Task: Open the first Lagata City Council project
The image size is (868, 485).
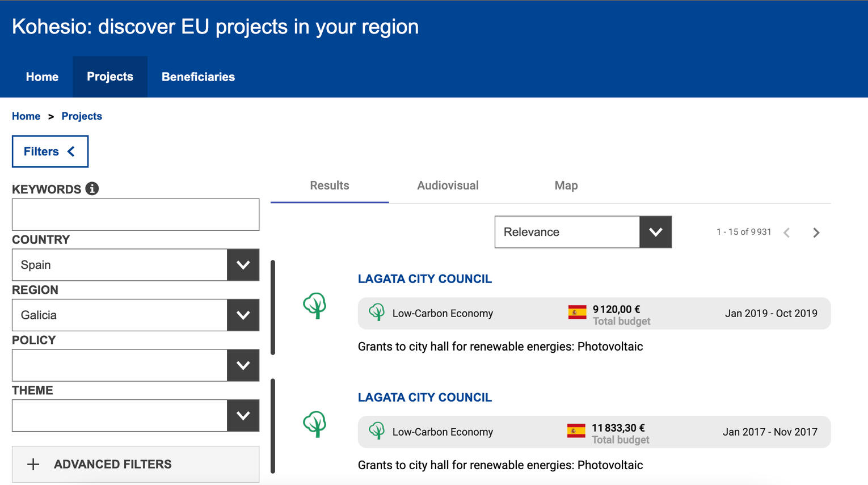Action: 424,279
